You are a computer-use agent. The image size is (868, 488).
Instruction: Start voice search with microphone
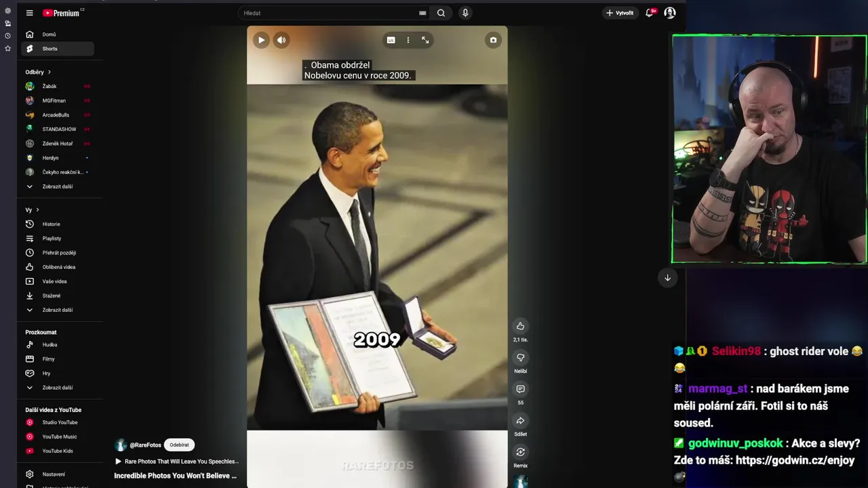465,13
